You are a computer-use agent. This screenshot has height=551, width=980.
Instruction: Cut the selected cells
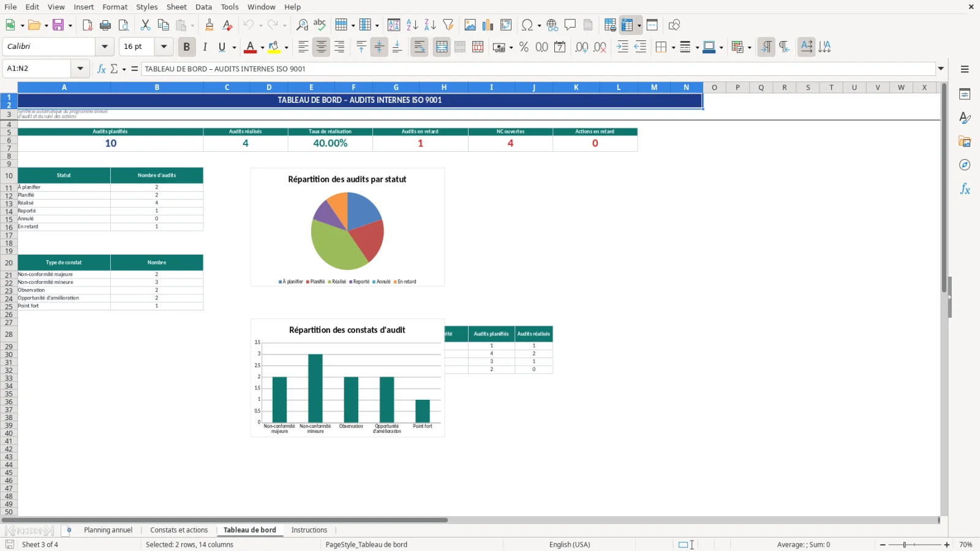(x=145, y=25)
